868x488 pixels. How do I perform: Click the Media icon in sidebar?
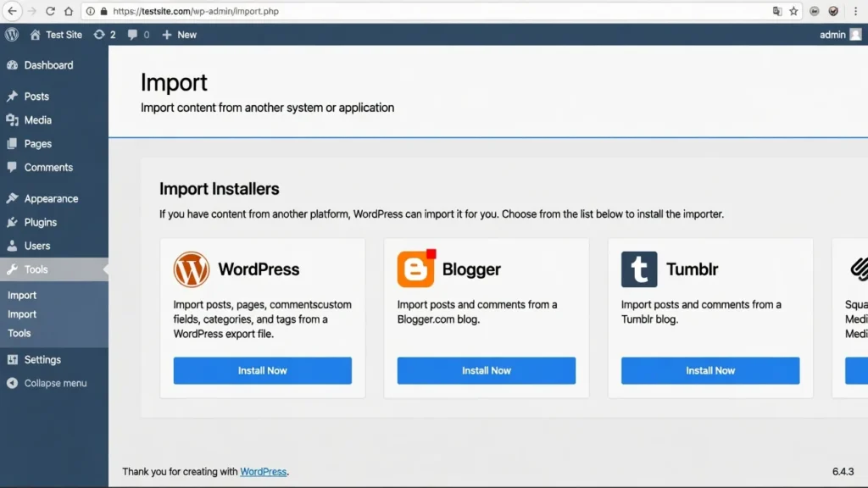(12, 120)
